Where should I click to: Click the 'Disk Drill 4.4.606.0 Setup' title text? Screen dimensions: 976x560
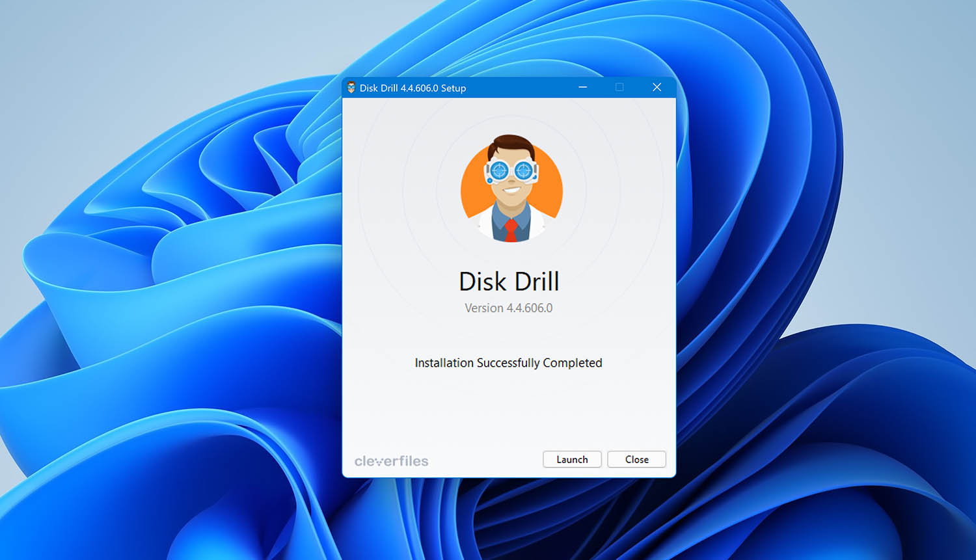tap(413, 88)
